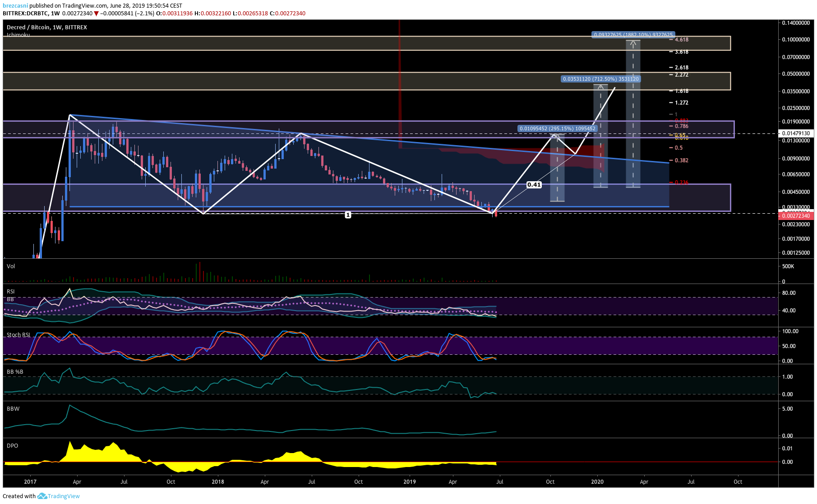Click the 0.01479130 price axis tag

(x=796, y=133)
